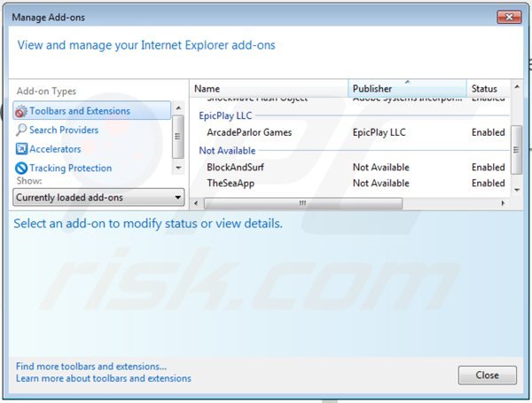
Task: Click the add-on list vertical scrollbar thumb
Action: [516, 149]
